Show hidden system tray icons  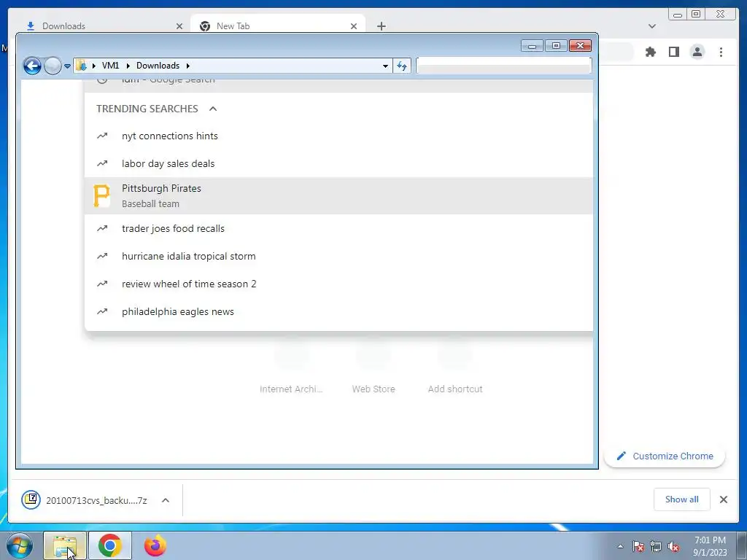click(620, 547)
